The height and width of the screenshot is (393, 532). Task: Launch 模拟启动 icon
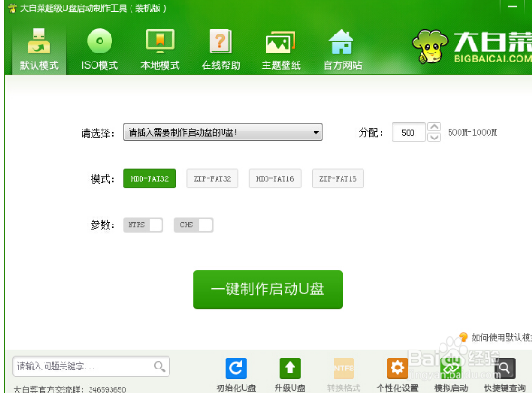click(x=451, y=368)
